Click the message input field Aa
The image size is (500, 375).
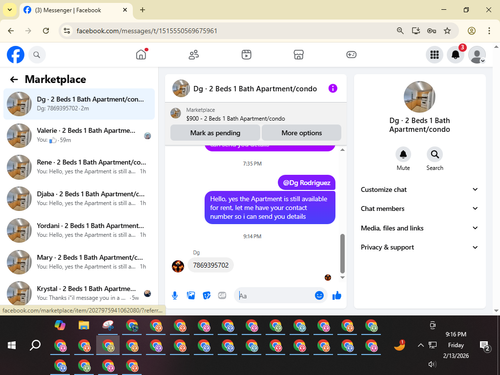coord(275,296)
